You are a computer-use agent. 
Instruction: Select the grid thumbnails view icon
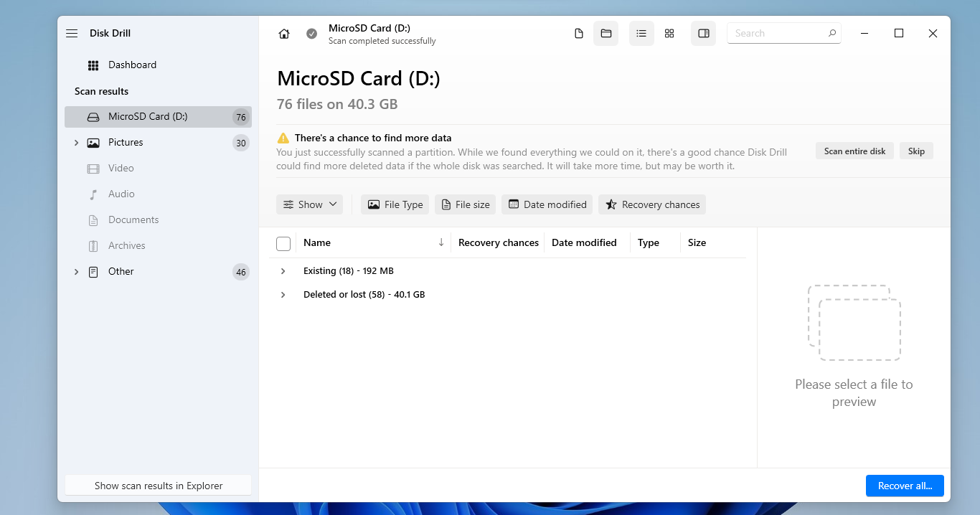point(669,34)
